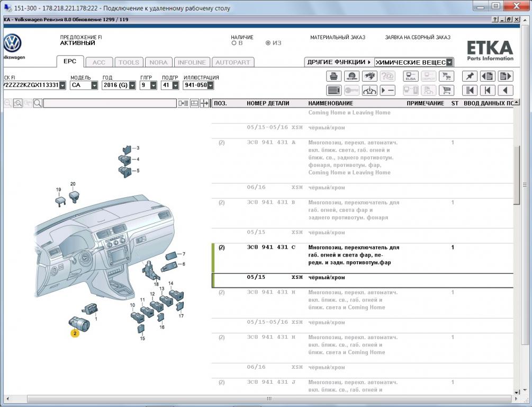Open the ГЛГР dropdown showing 9
Image resolution: width=532 pixels, height=407 pixels.
pyautogui.click(x=154, y=85)
